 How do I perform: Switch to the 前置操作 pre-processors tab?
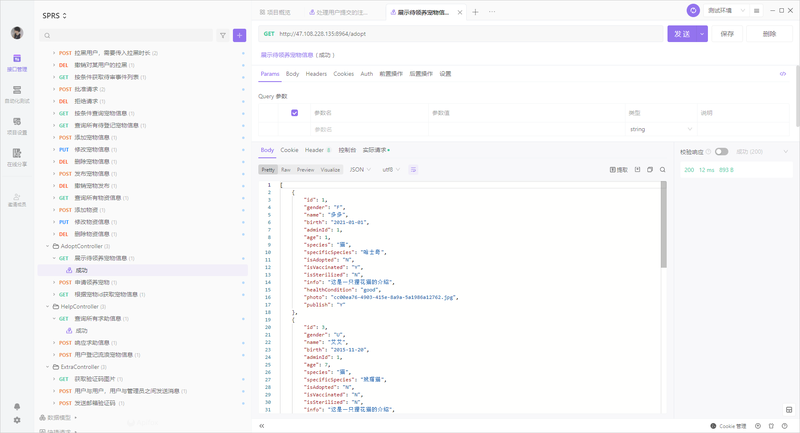pyautogui.click(x=391, y=74)
